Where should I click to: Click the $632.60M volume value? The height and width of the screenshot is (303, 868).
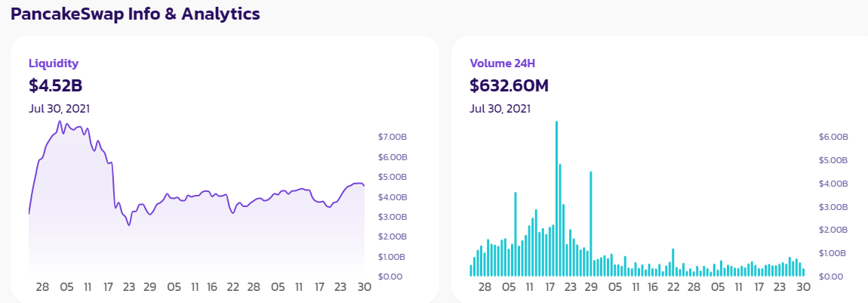509,86
